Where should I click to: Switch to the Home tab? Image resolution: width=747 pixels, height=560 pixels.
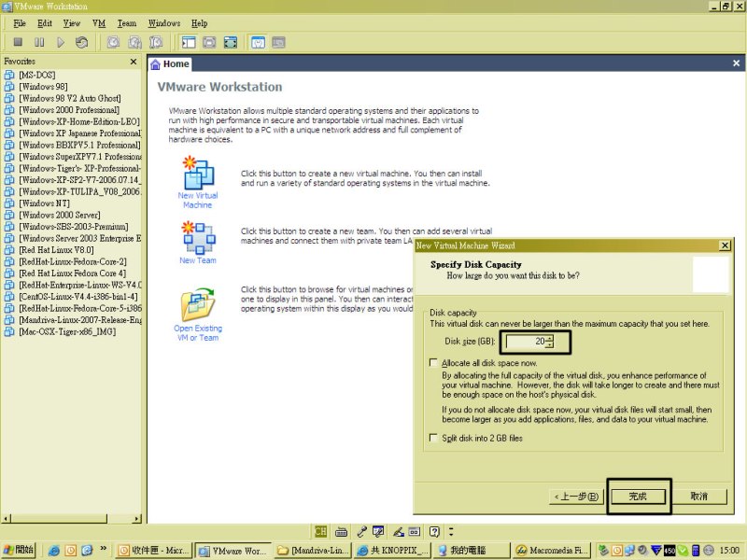[170, 64]
